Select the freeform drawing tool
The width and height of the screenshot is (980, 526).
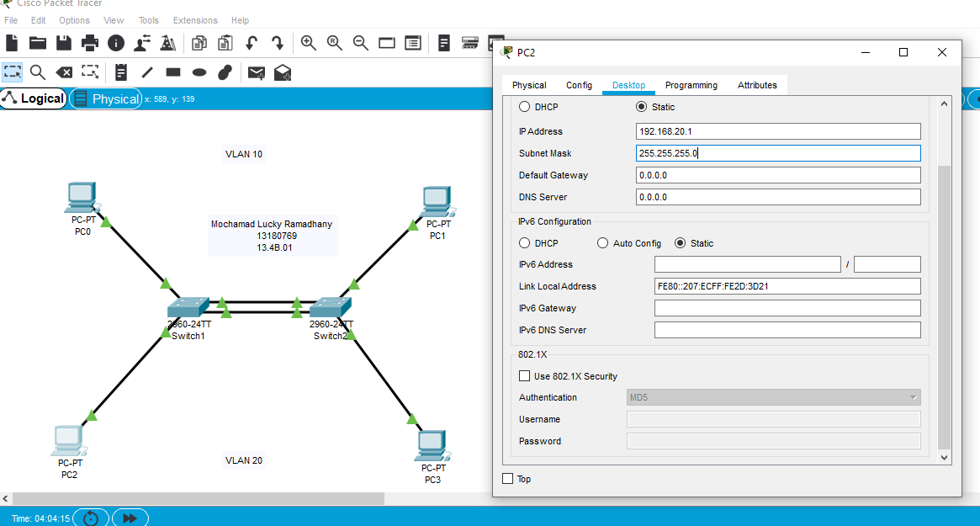[225, 72]
